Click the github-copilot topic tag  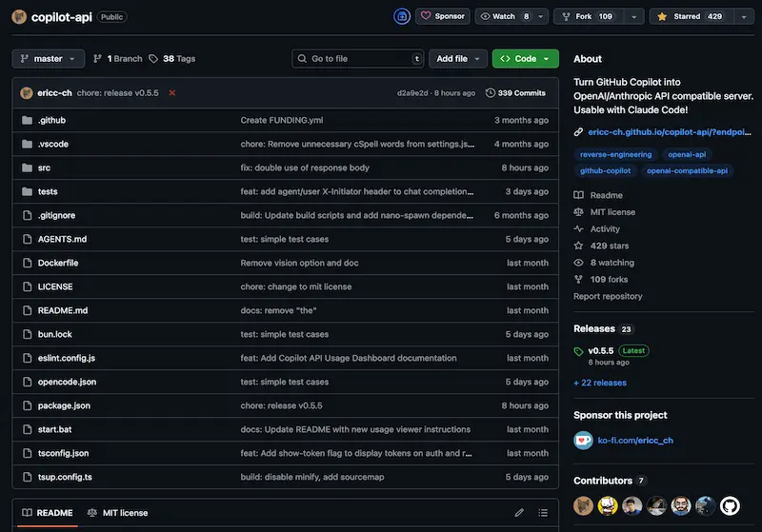coord(605,170)
